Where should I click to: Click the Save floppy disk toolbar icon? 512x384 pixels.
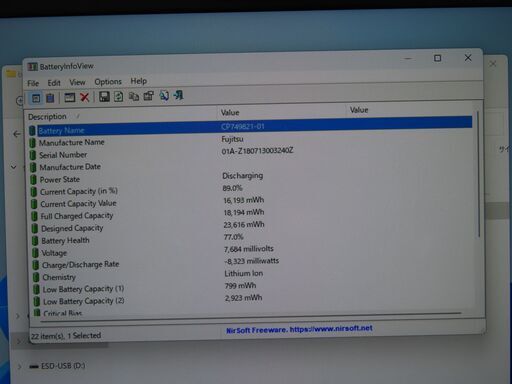pos(104,97)
